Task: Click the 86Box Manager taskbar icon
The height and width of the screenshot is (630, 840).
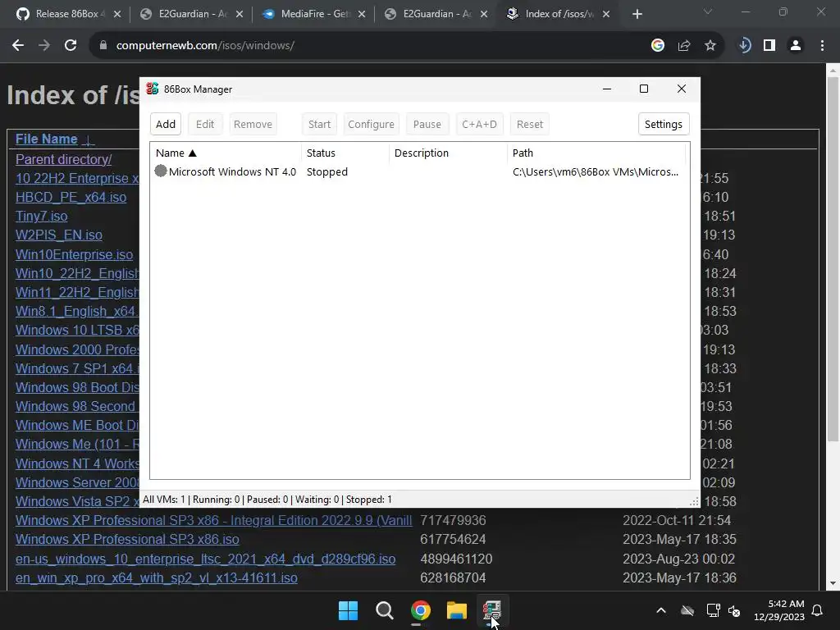Action: [x=492, y=610]
